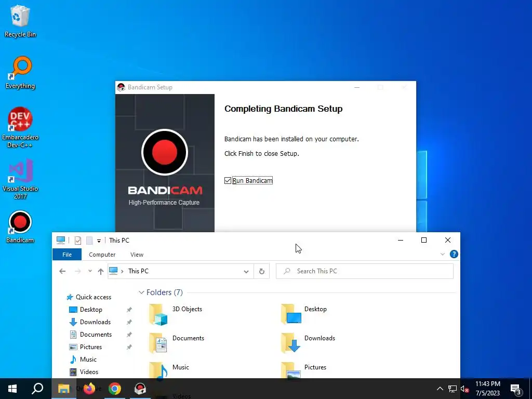Screen dimensions: 532x399
Task: Select the Visual Studio 2017 desktop shortcut
Action: (x=20, y=179)
